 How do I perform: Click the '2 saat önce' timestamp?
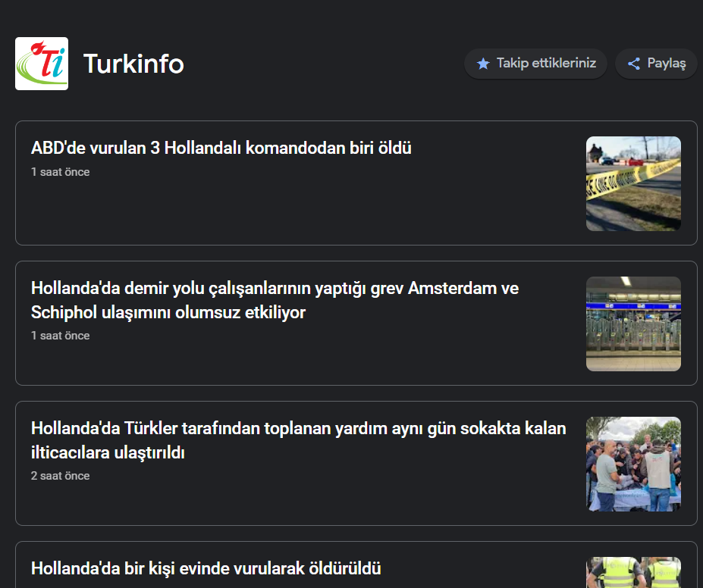coord(60,476)
